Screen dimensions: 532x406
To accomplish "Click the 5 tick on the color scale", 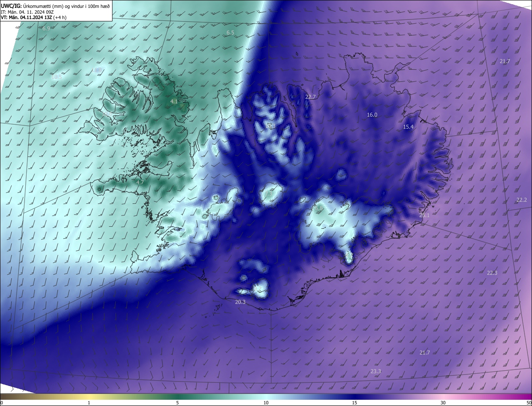I will point(177,403).
